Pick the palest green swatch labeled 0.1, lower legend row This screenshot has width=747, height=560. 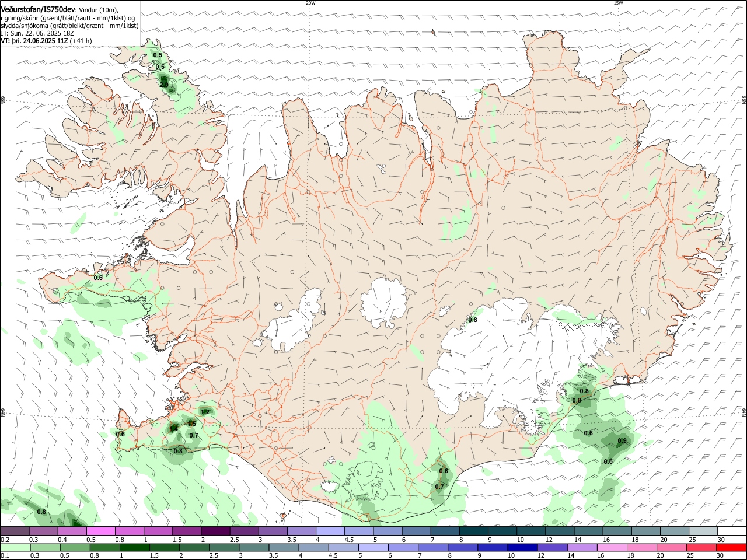(x=16, y=548)
